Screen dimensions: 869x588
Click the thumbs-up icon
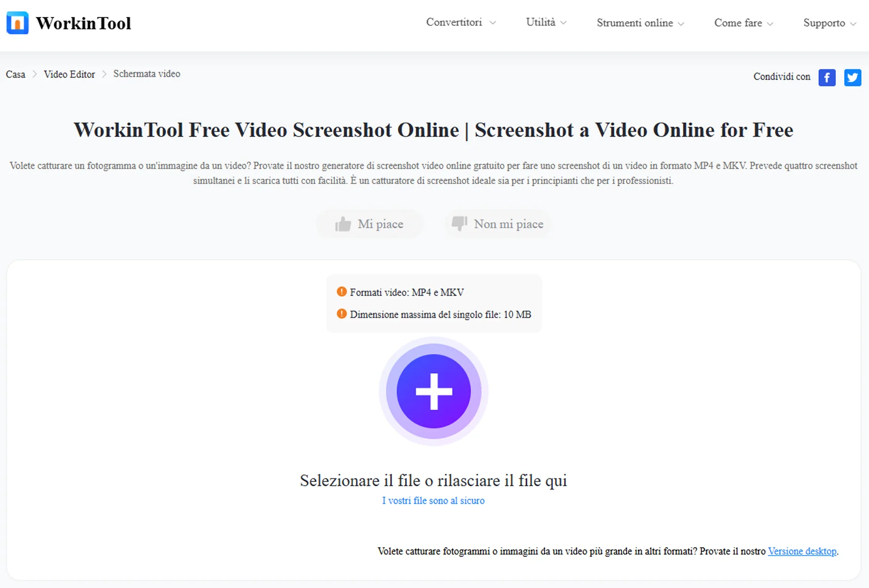point(343,224)
